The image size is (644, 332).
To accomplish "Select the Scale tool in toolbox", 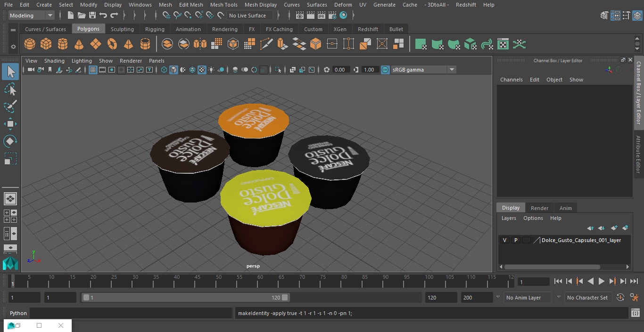I will tap(10, 159).
